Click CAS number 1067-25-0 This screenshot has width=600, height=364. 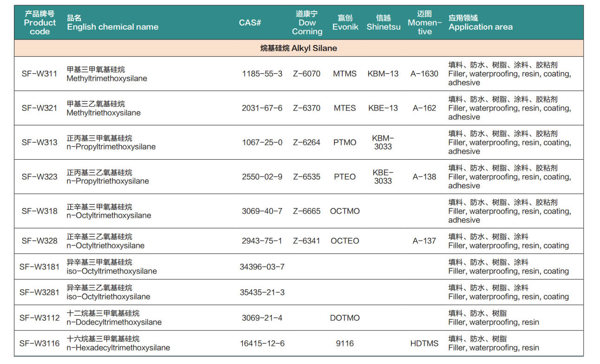click(x=262, y=143)
